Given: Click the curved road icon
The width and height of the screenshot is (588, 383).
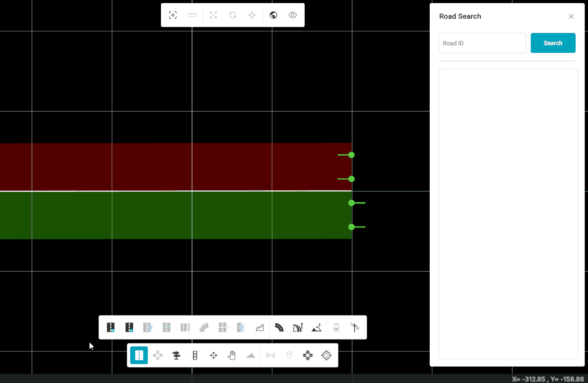Looking at the screenshot, I should coord(279,328).
